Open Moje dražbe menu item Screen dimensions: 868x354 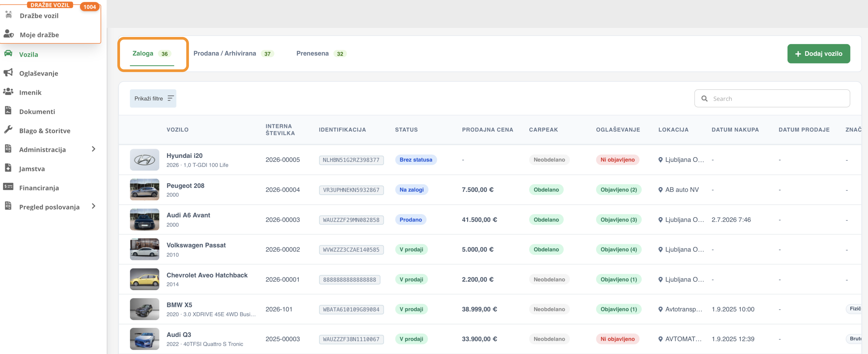(x=39, y=35)
